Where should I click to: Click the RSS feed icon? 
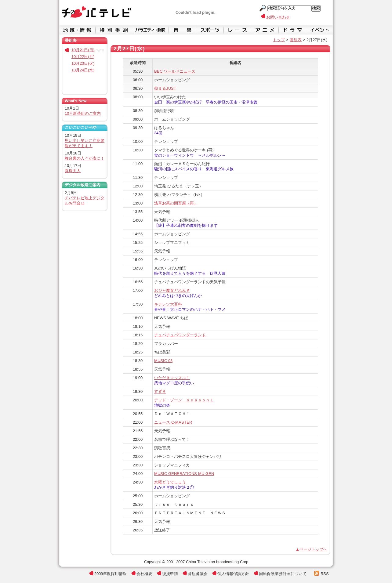coord(317,573)
